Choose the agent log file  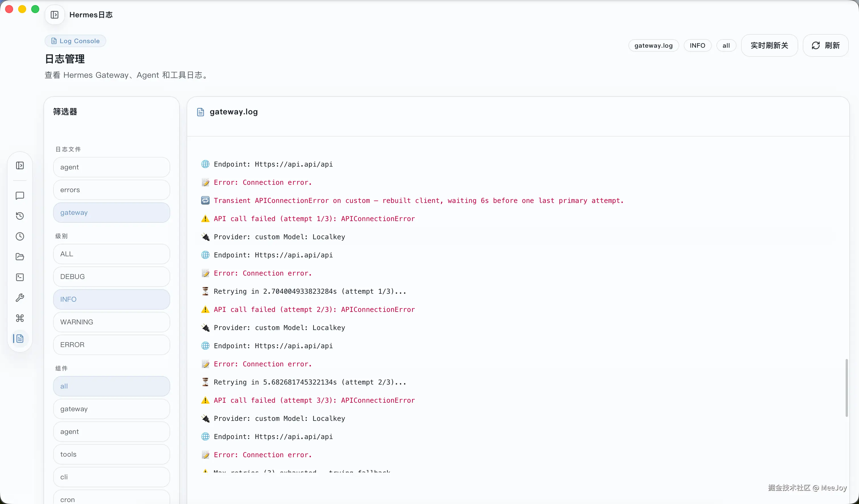click(x=111, y=167)
